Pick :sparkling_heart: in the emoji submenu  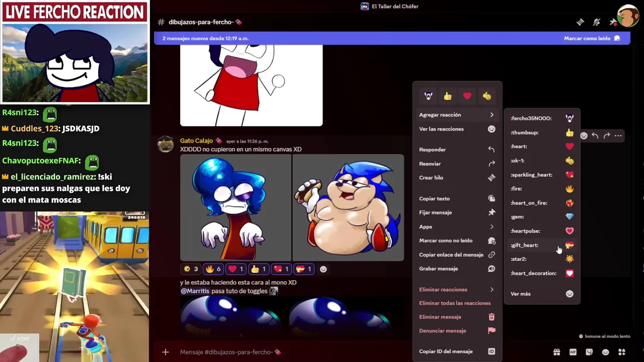point(542,174)
